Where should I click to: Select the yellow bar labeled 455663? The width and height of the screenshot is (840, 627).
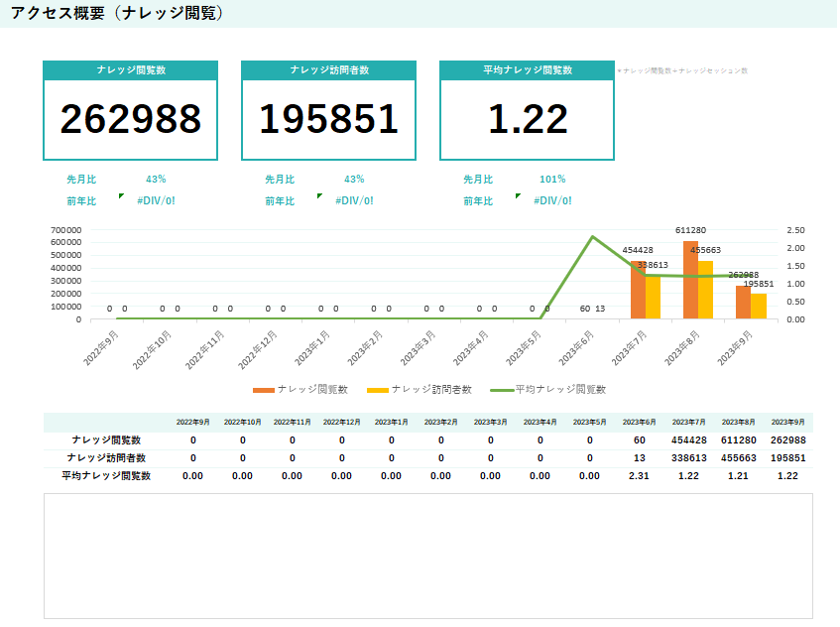[x=705, y=290]
